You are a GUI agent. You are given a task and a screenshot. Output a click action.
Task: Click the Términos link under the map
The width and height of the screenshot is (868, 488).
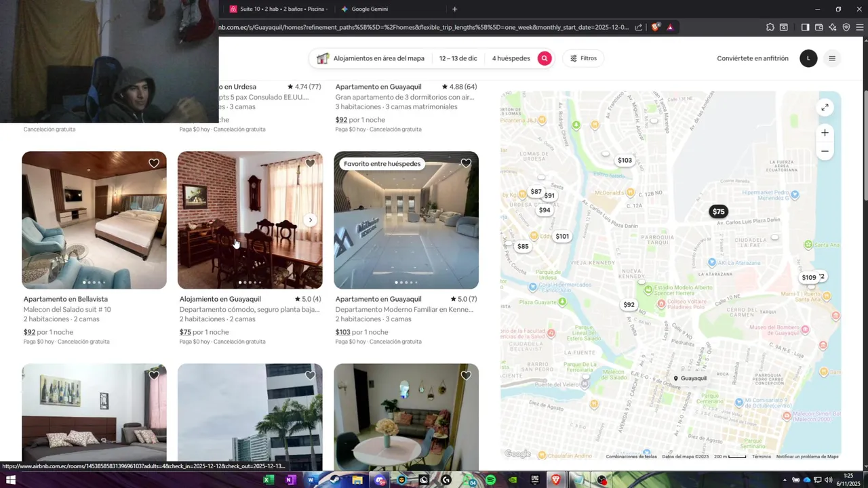pos(761,457)
